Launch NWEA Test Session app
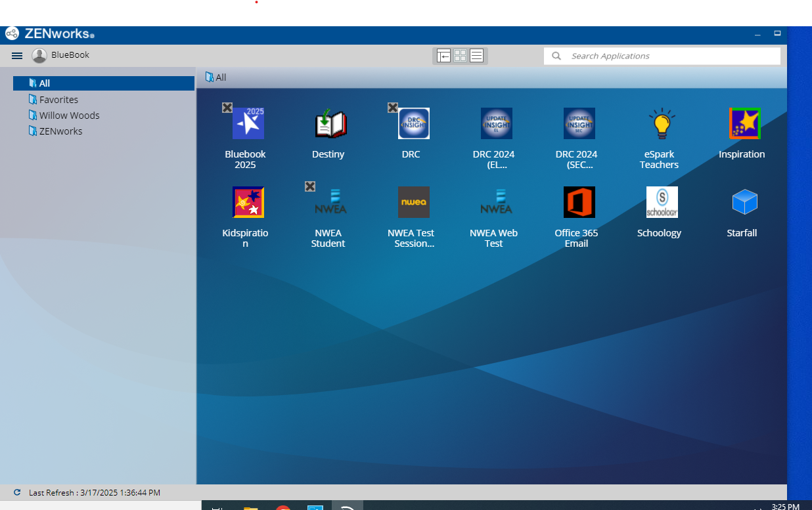Viewport: 812px width, 510px height. coord(413,203)
